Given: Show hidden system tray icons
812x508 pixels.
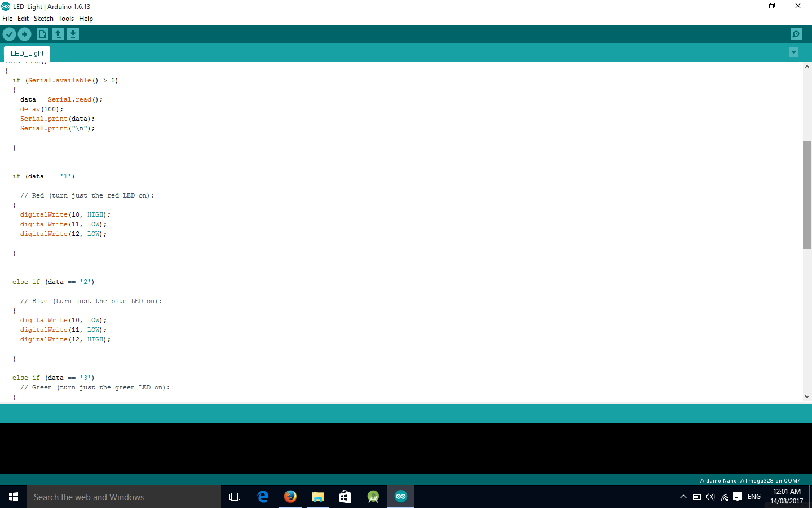Looking at the screenshot, I should pos(683,497).
